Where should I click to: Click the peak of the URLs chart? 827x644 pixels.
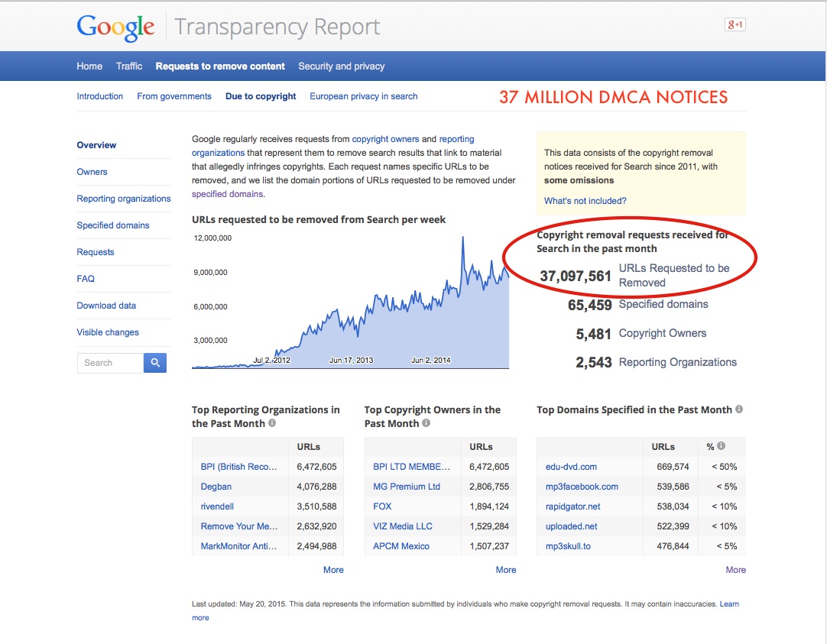tap(462, 238)
